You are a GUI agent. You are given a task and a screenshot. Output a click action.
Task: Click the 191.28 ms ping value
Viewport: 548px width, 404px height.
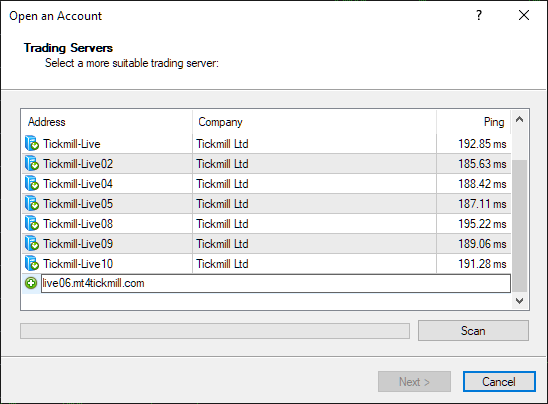(482, 264)
